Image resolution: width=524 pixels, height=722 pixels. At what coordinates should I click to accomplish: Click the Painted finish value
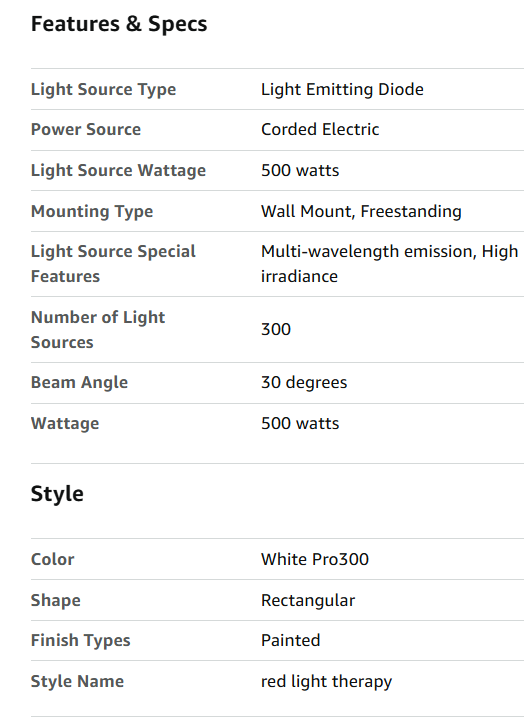pyautogui.click(x=291, y=640)
